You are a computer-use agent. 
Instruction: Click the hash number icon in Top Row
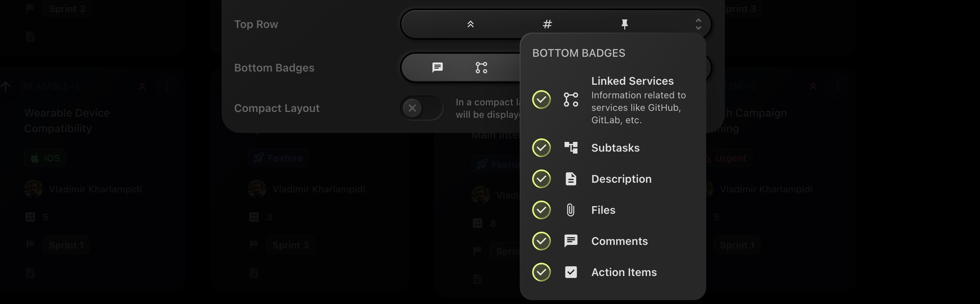point(547,24)
